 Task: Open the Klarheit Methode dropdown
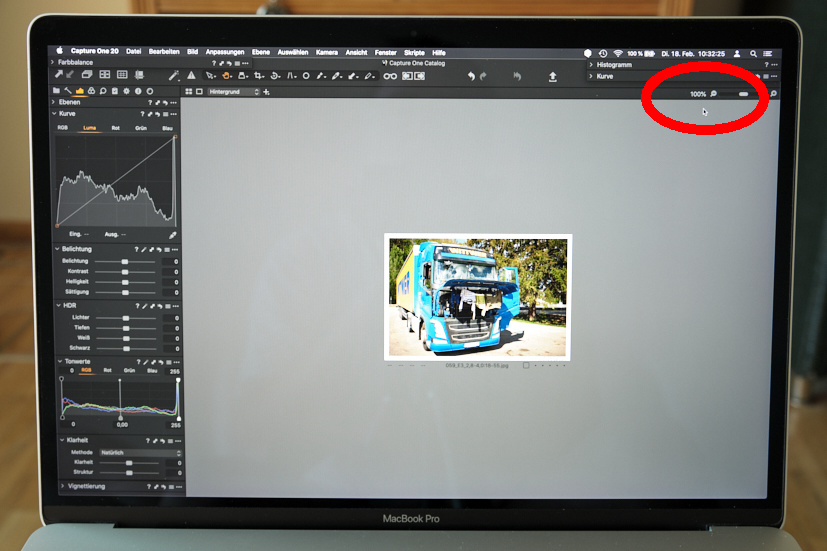pyautogui.click(x=138, y=452)
